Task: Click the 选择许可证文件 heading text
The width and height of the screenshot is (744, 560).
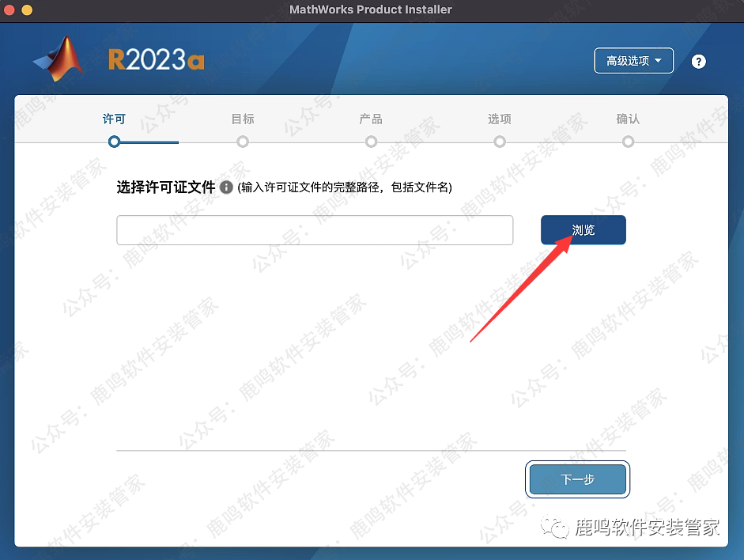Action: click(x=166, y=187)
